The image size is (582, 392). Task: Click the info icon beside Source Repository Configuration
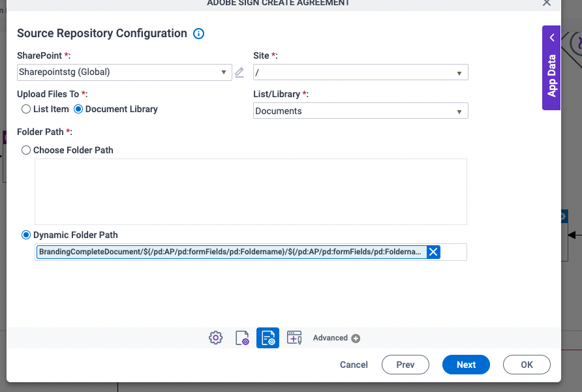coord(199,34)
